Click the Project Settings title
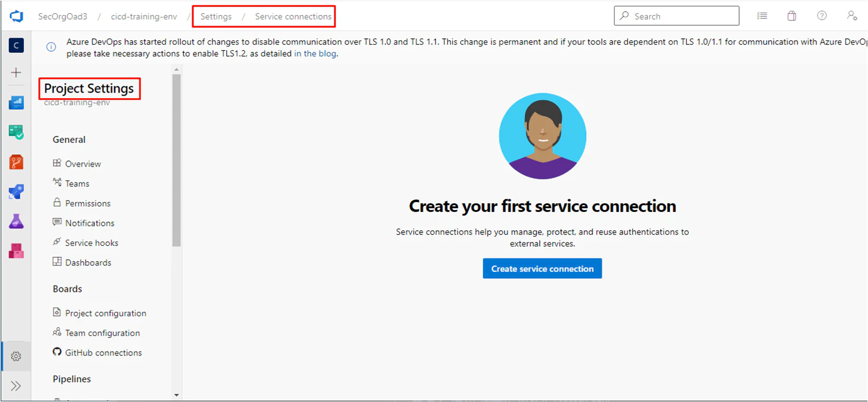 pyautogui.click(x=89, y=89)
